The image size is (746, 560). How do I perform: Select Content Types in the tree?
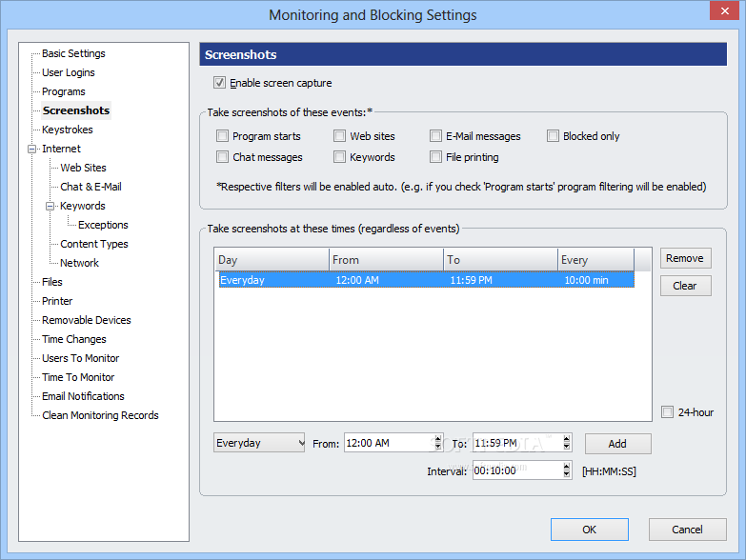coord(93,244)
